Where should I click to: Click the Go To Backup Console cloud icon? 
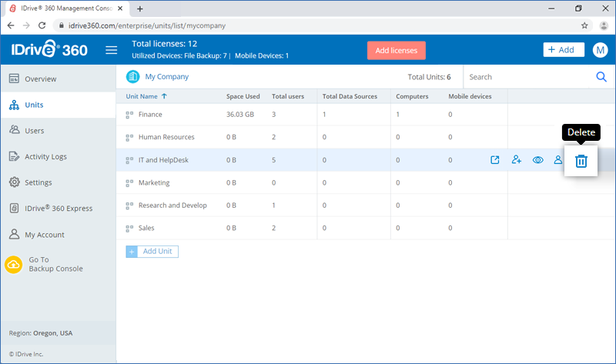pyautogui.click(x=14, y=265)
